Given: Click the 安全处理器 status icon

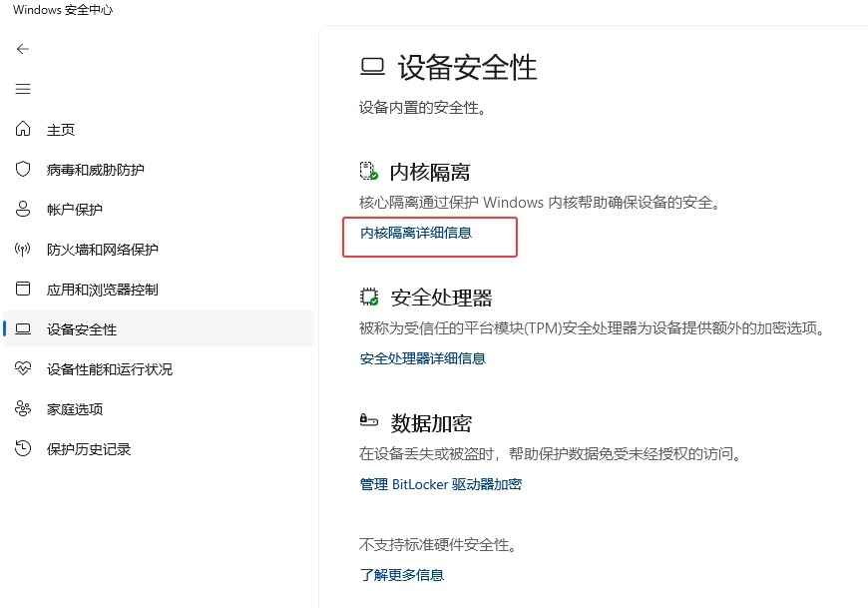Looking at the screenshot, I should click(x=368, y=297).
